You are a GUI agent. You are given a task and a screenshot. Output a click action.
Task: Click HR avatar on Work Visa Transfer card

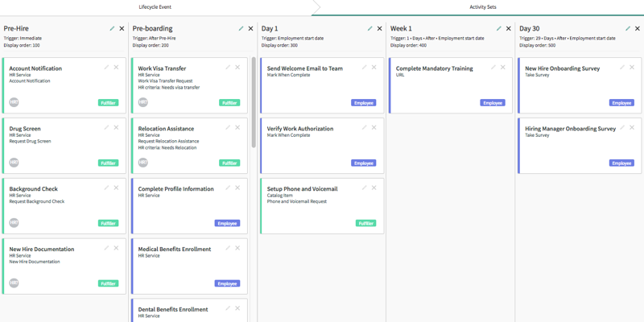pos(143,102)
